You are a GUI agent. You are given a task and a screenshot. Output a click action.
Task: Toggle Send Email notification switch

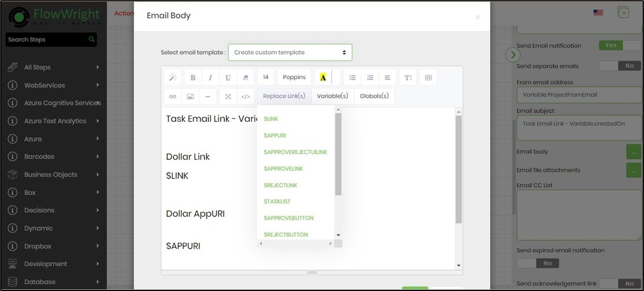pyautogui.click(x=620, y=45)
